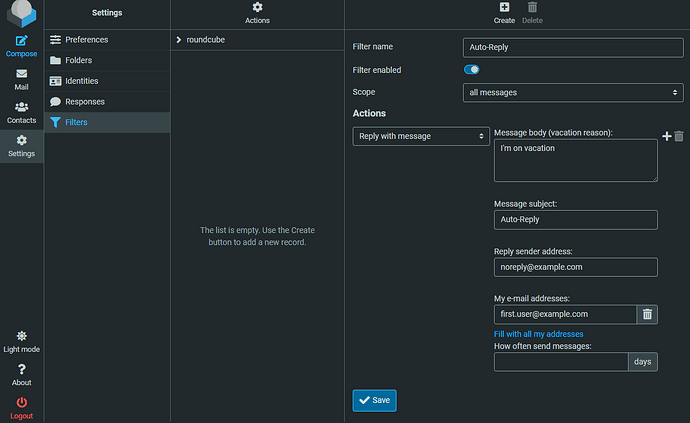Expand the roundcube filter set

coord(178,40)
